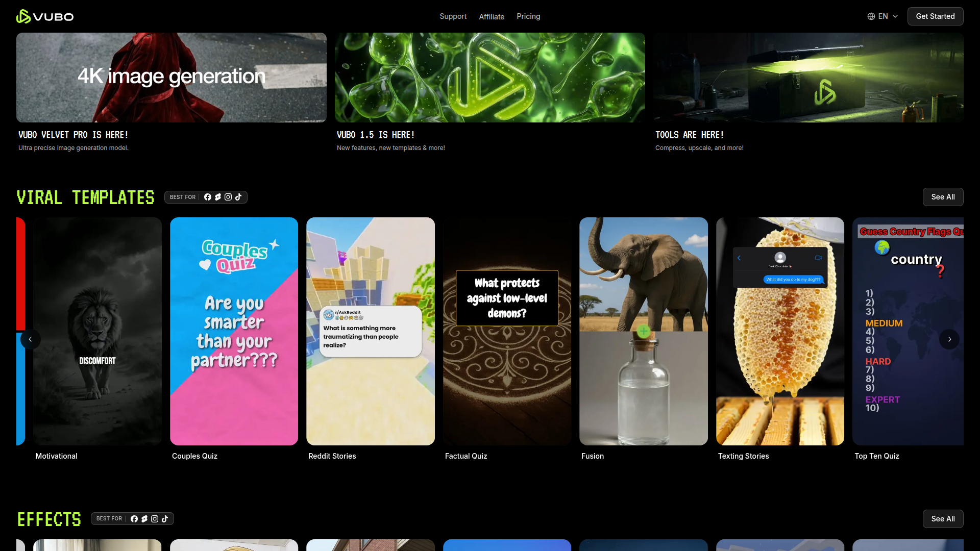The height and width of the screenshot is (551, 980).
Task: Open the Vubo 1.5 announcement banner
Action: coord(489,78)
